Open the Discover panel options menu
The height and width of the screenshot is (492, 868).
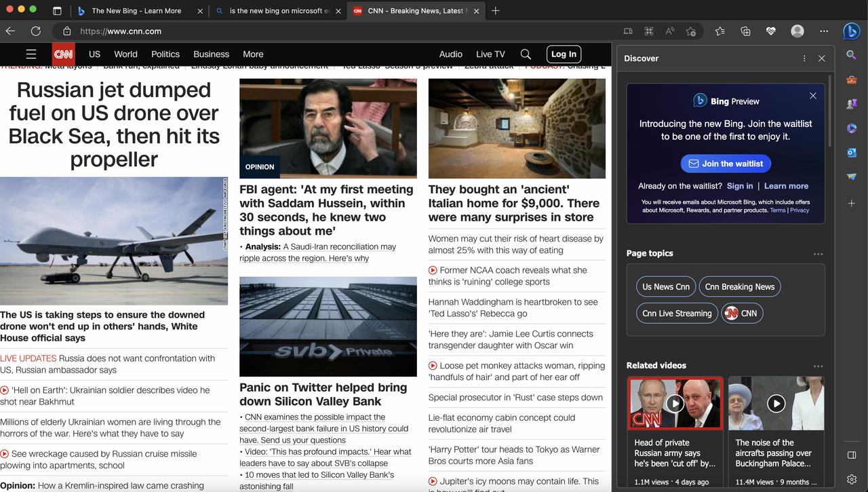tap(804, 58)
